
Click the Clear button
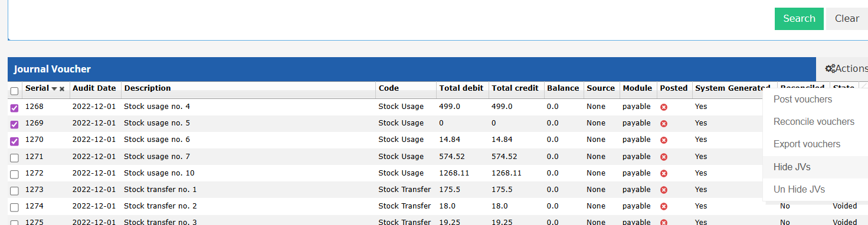tap(847, 19)
